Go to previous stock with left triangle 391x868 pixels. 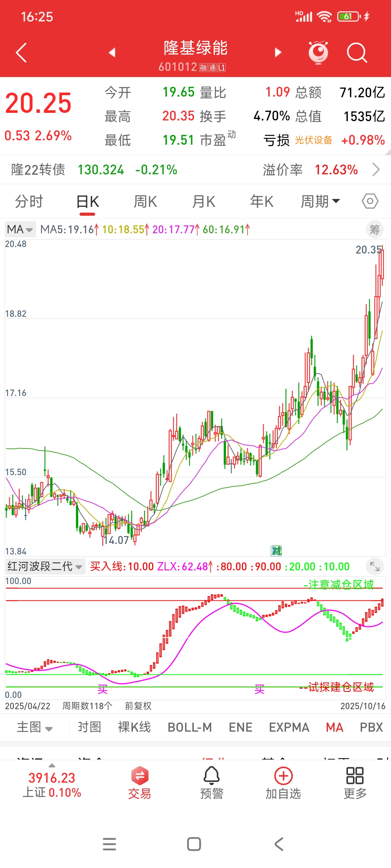[112, 53]
